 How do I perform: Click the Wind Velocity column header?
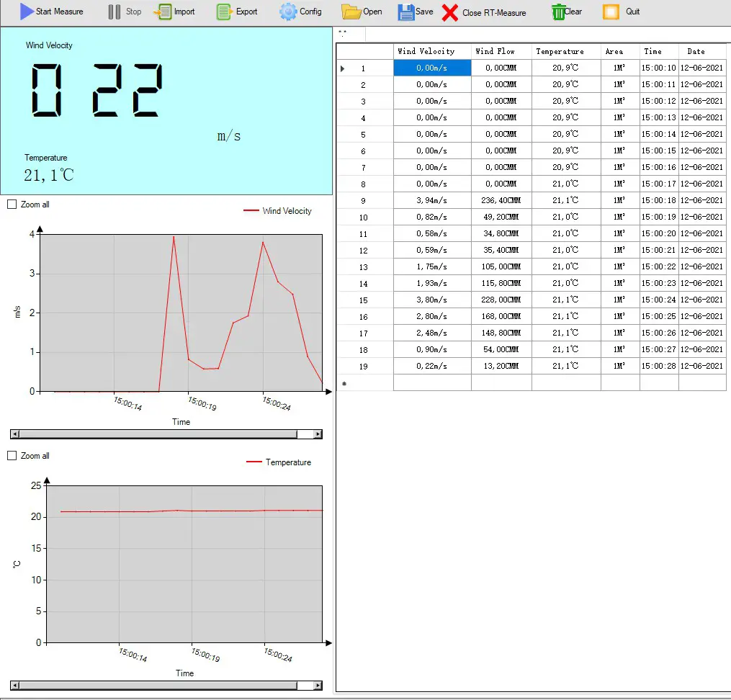click(x=431, y=50)
